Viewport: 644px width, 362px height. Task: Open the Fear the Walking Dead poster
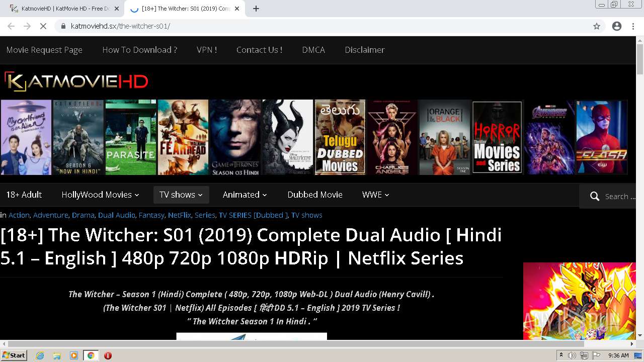pyautogui.click(x=183, y=137)
